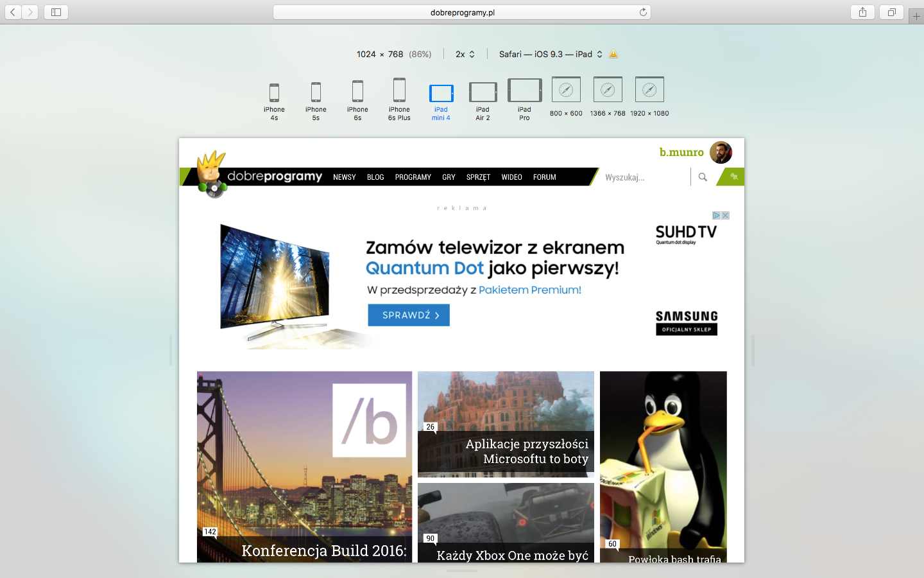Viewport: 924px width, 578px height.
Task: Click the AdChoices triangle icon
Action: pos(716,216)
